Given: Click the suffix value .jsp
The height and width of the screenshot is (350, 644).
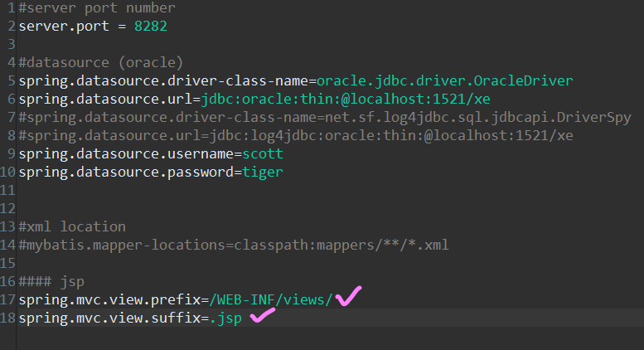Looking at the screenshot, I should (226, 318).
